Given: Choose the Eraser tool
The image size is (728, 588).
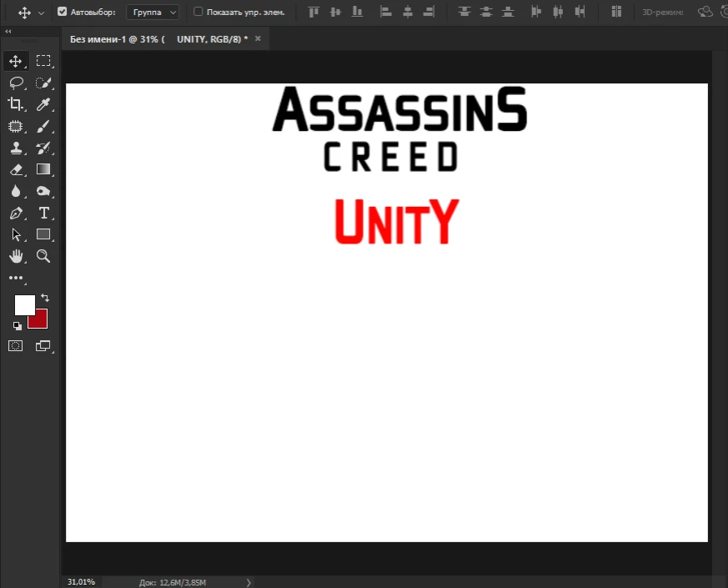Looking at the screenshot, I should (15, 169).
